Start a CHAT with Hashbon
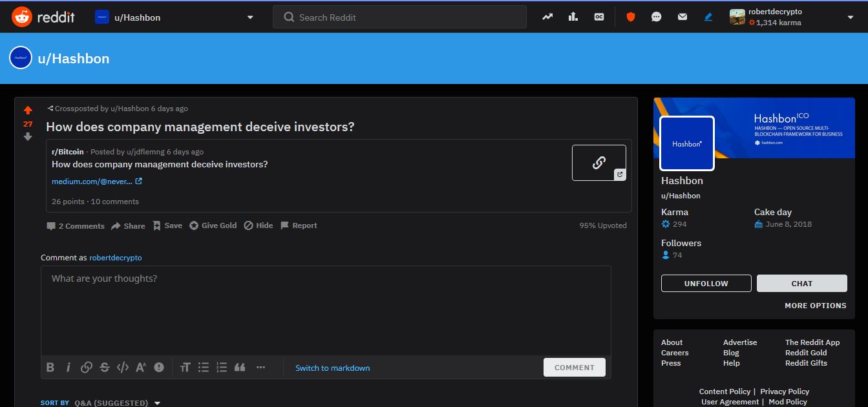Screen dimensions: 868x407 (x=802, y=284)
